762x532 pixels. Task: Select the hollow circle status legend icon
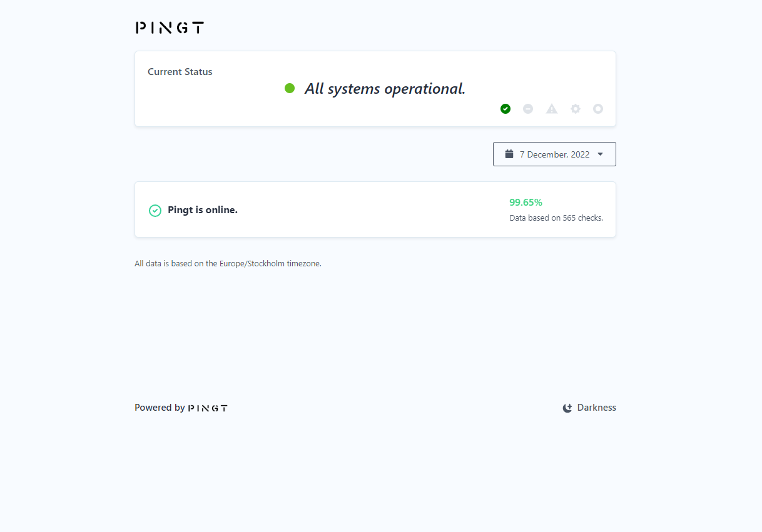coord(598,109)
